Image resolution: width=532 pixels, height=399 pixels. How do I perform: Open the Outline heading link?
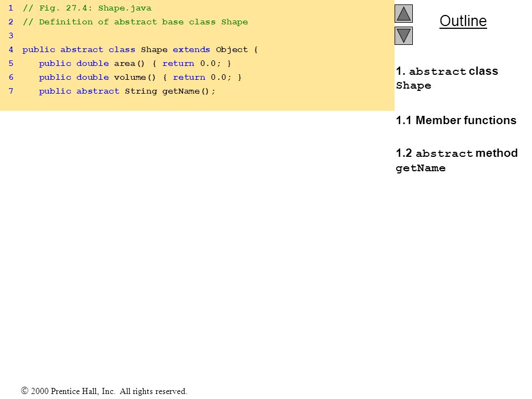coord(463,21)
